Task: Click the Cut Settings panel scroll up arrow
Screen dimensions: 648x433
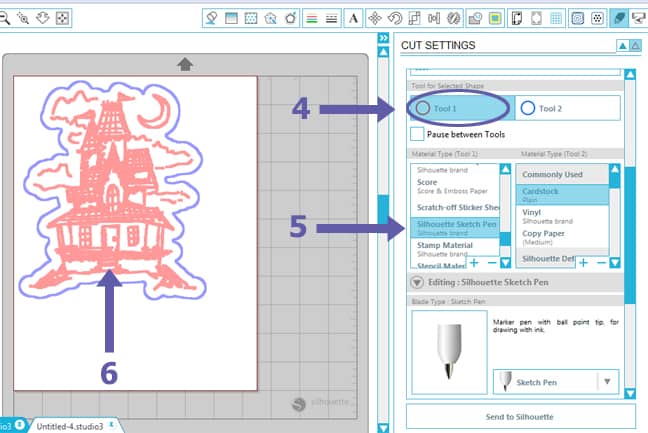Action: coord(630,75)
